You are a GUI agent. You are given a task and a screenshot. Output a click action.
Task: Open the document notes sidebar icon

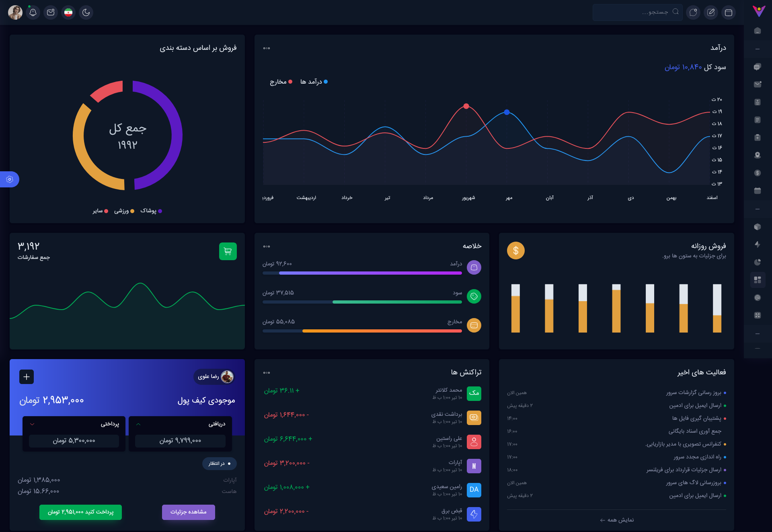tap(758, 120)
